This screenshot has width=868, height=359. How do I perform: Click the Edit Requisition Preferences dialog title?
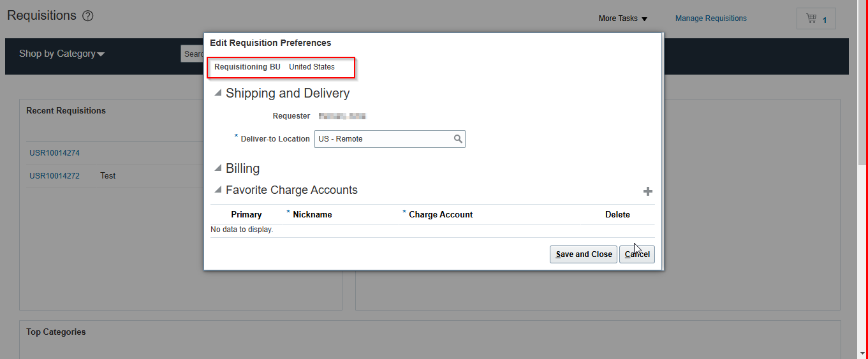click(270, 43)
